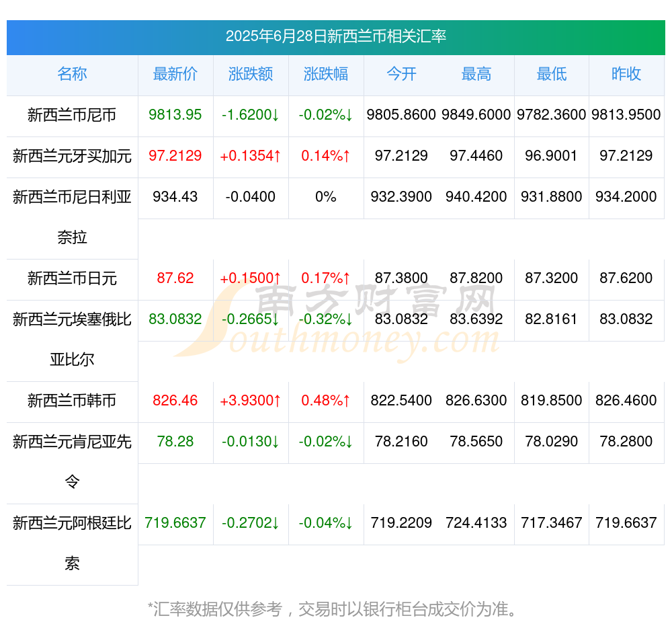Click the change percent 0%

click(x=326, y=197)
